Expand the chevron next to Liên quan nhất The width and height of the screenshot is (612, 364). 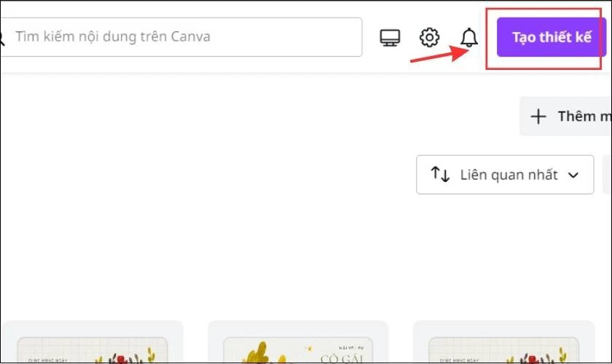pos(573,175)
